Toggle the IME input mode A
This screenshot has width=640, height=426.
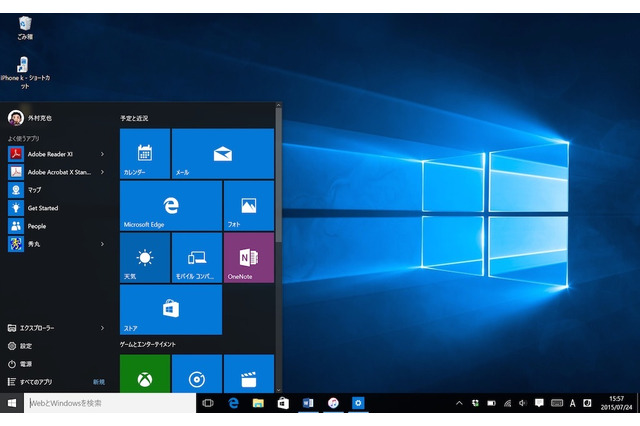[573, 403]
